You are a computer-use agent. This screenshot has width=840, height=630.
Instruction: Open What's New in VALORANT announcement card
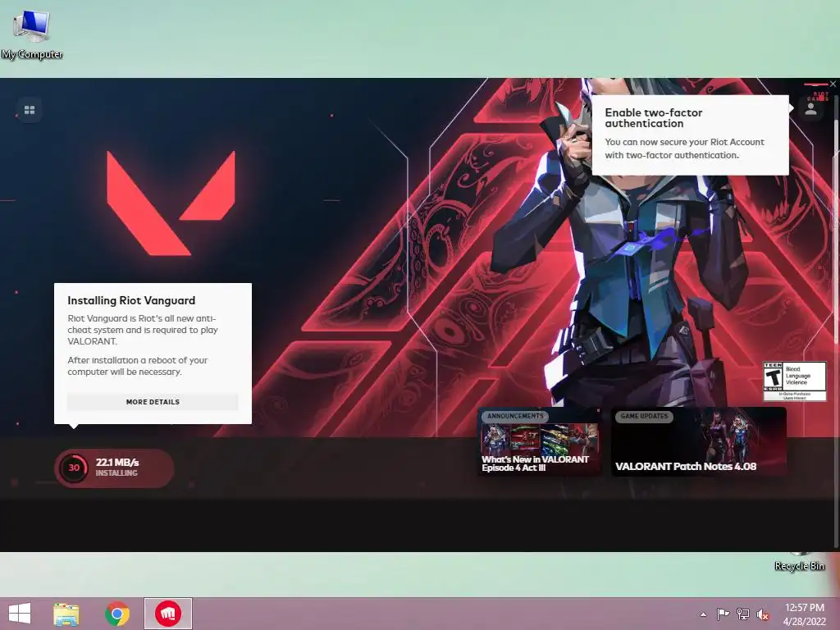coord(540,442)
